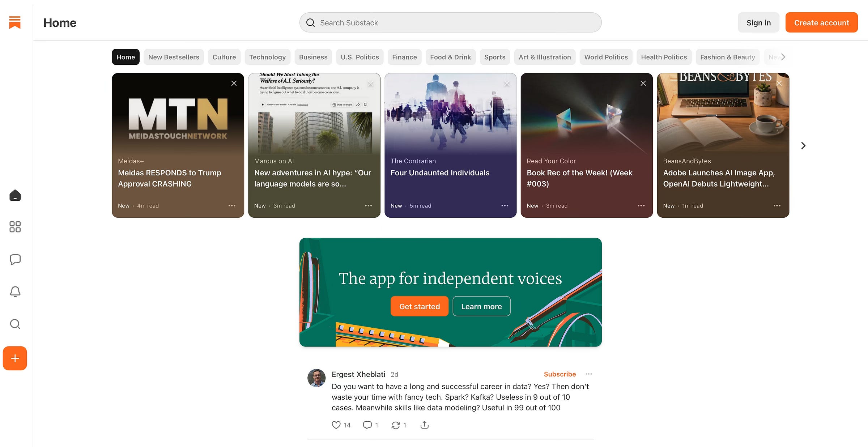Open Book Rec of the Week post

click(579, 178)
